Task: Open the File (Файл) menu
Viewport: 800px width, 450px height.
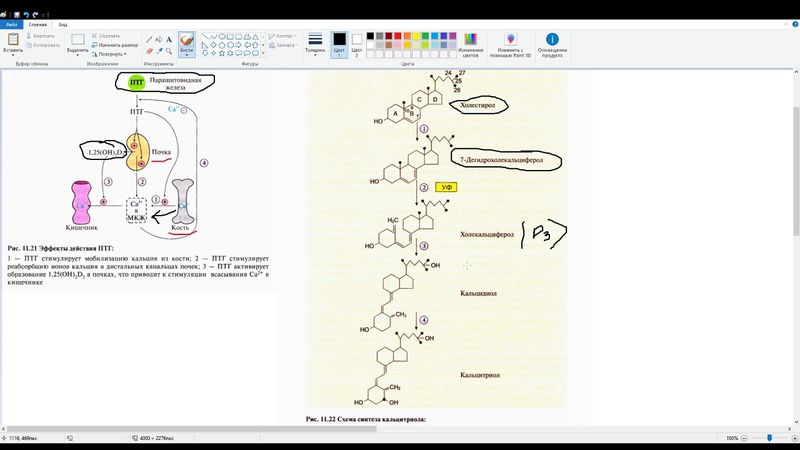Action: coord(12,23)
